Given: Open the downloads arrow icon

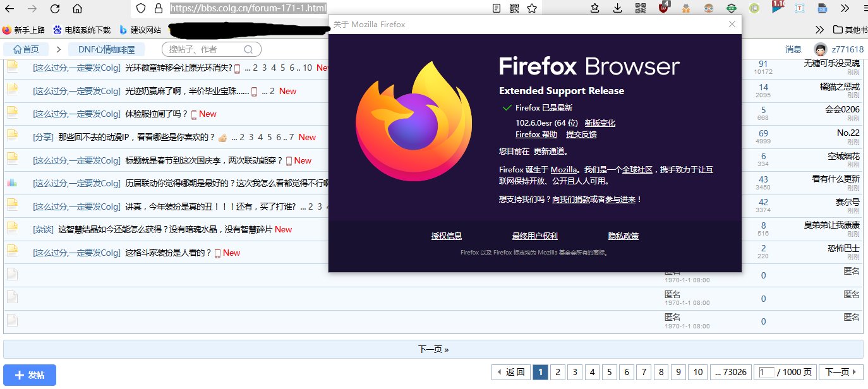Looking at the screenshot, I should click(x=618, y=8).
